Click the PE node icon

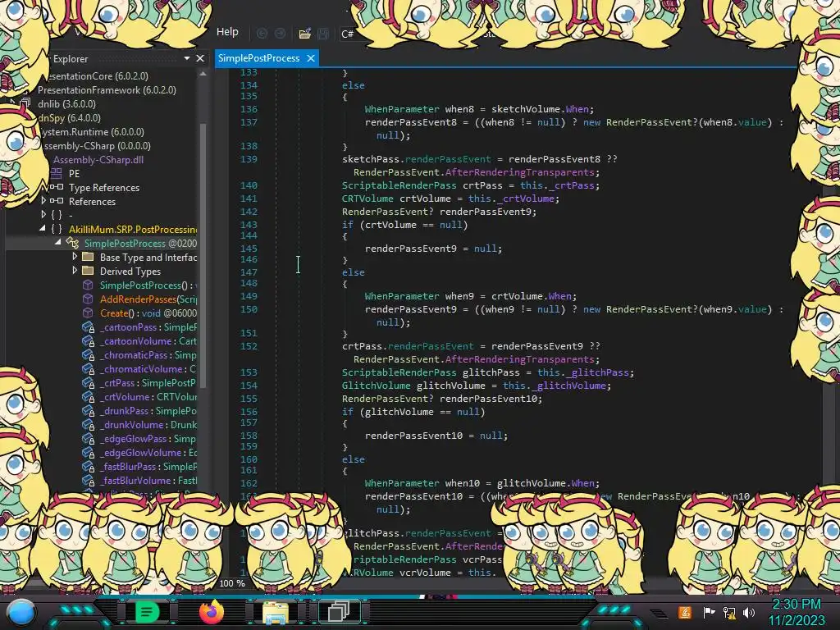[57, 173]
